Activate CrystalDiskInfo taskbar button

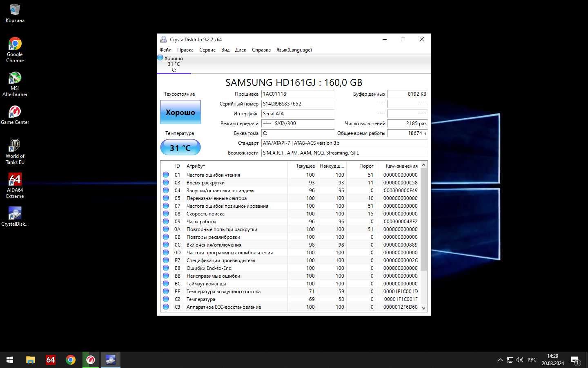coord(110,360)
